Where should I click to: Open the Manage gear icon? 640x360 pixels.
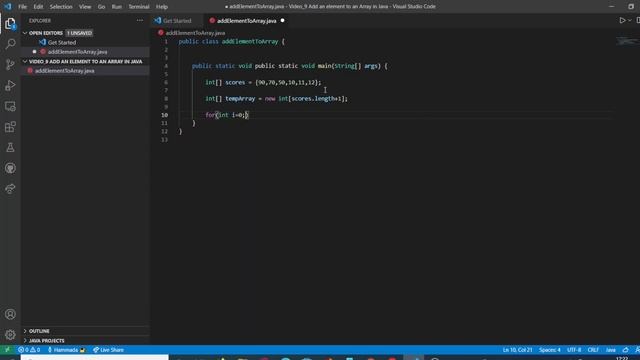(10, 335)
